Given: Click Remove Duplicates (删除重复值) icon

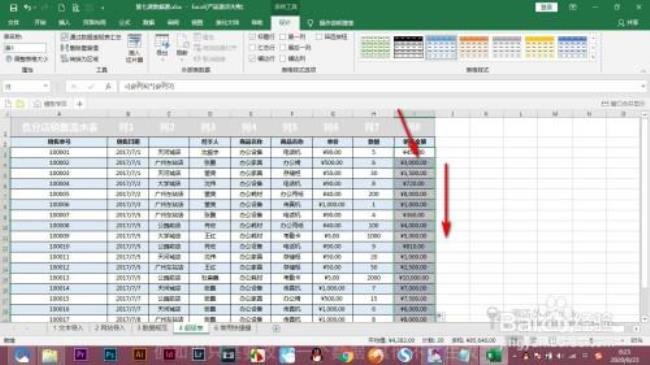Looking at the screenshot, I should 64,48.
